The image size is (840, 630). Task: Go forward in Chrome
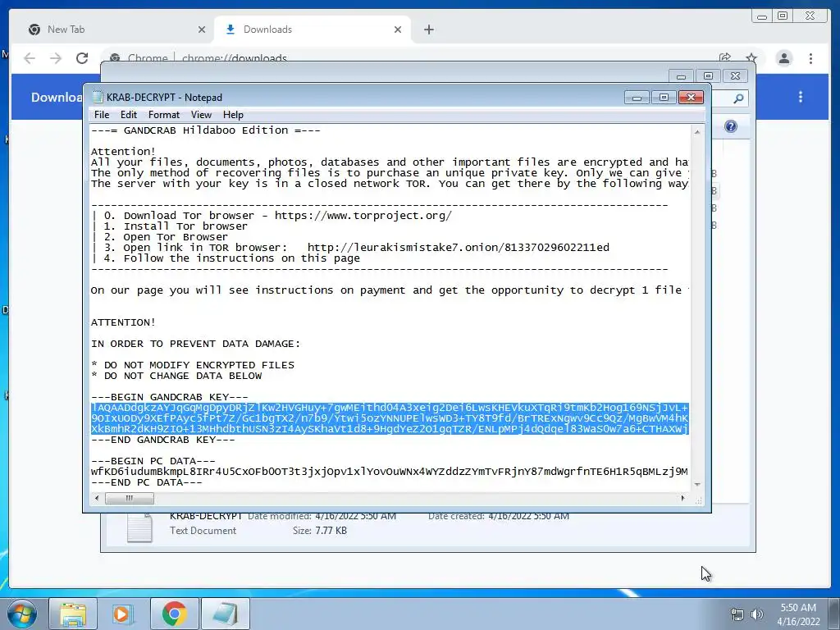click(x=56, y=58)
